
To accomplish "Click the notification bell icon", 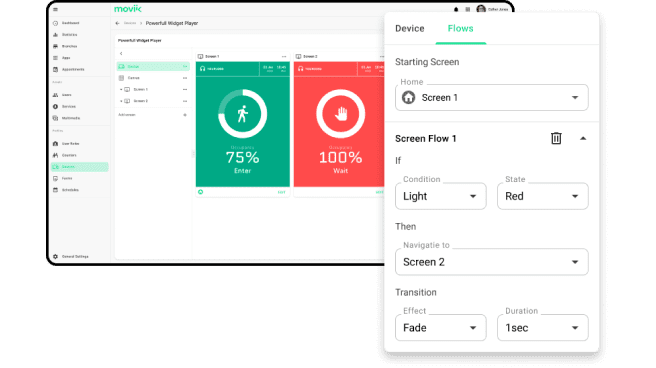I will pos(456,9).
